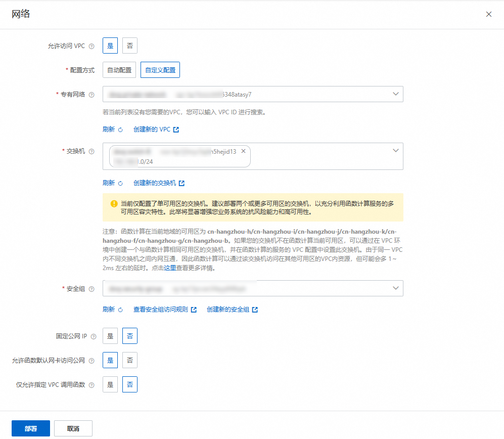
Task: Show help for 交换机 field
Action: click(x=91, y=152)
